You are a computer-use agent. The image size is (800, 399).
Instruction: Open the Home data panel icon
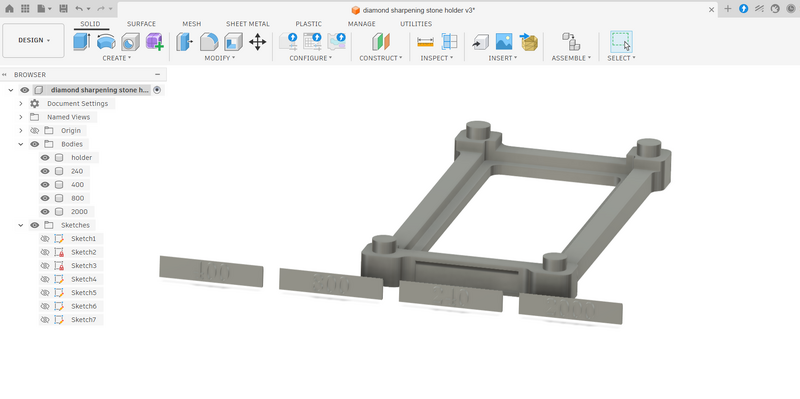10,9
